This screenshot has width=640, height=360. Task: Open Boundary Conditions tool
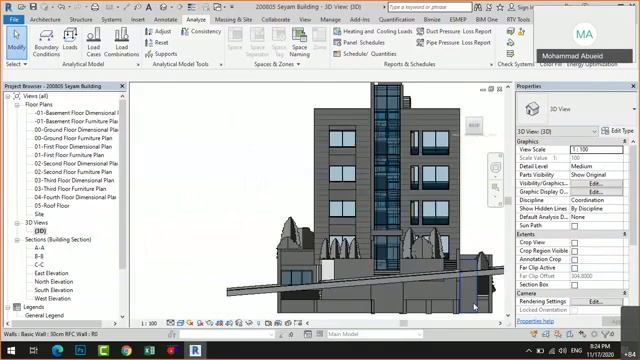tap(46, 42)
